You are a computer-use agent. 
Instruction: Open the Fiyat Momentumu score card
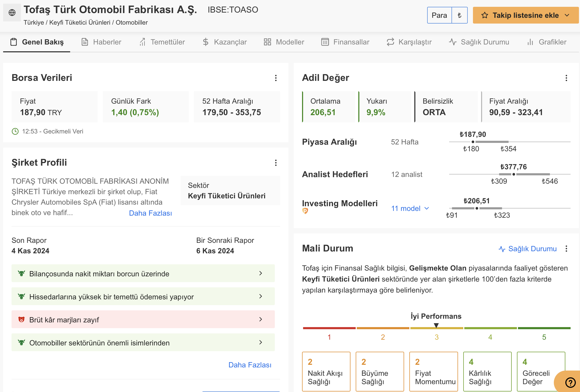click(x=434, y=372)
